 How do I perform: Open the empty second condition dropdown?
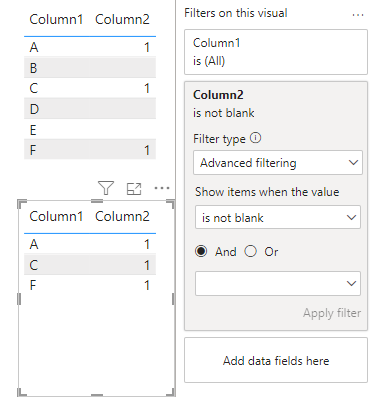pos(278,283)
